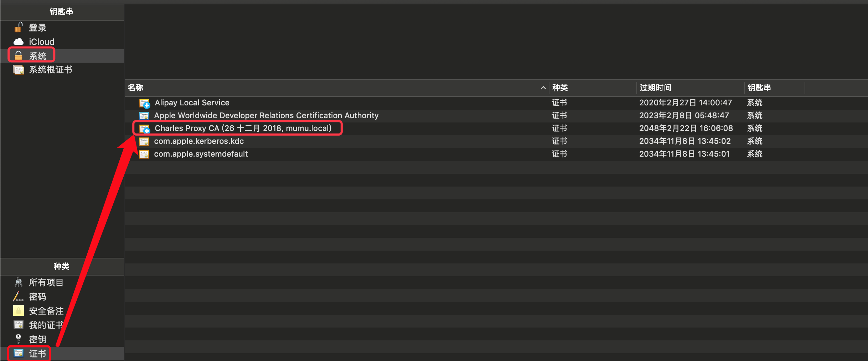Select com.apple.kerberos.kdc certificate row
The height and width of the screenshot is (361, 868).
(496, 141)
